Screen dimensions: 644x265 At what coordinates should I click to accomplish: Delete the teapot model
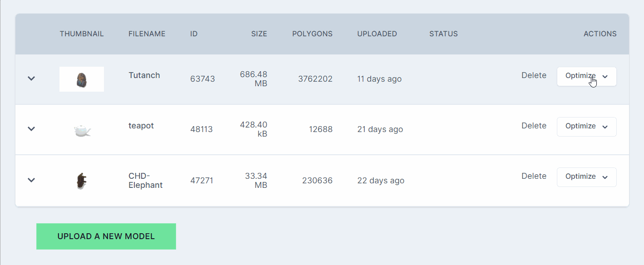[x=534, y=126]
